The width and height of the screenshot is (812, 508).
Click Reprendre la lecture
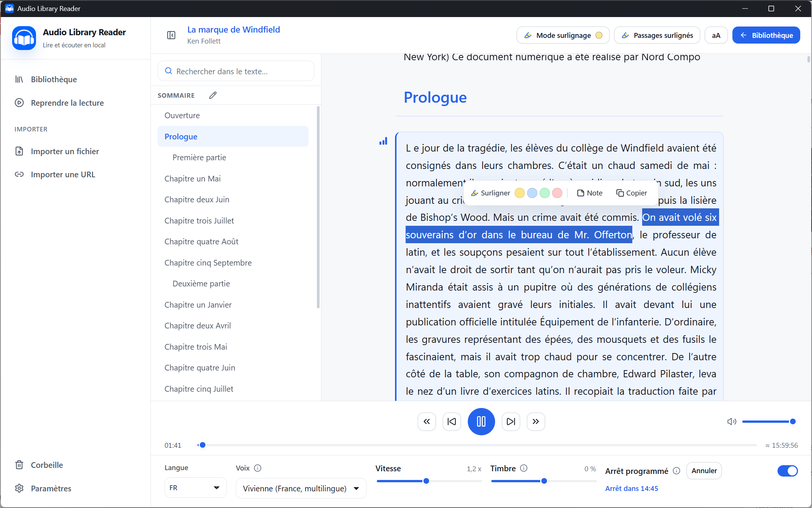[60, 103]
